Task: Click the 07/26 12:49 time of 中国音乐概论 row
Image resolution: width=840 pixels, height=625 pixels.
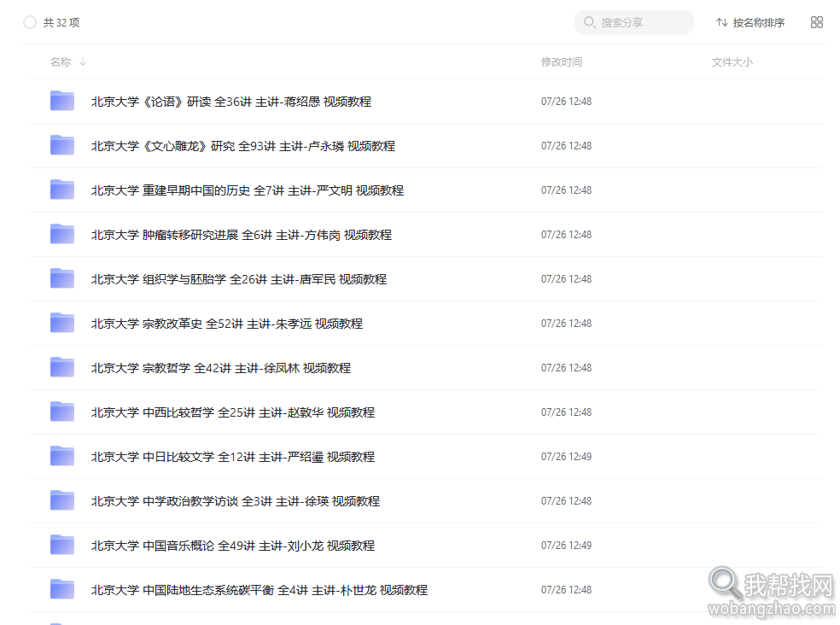Action: pos(566,545)
